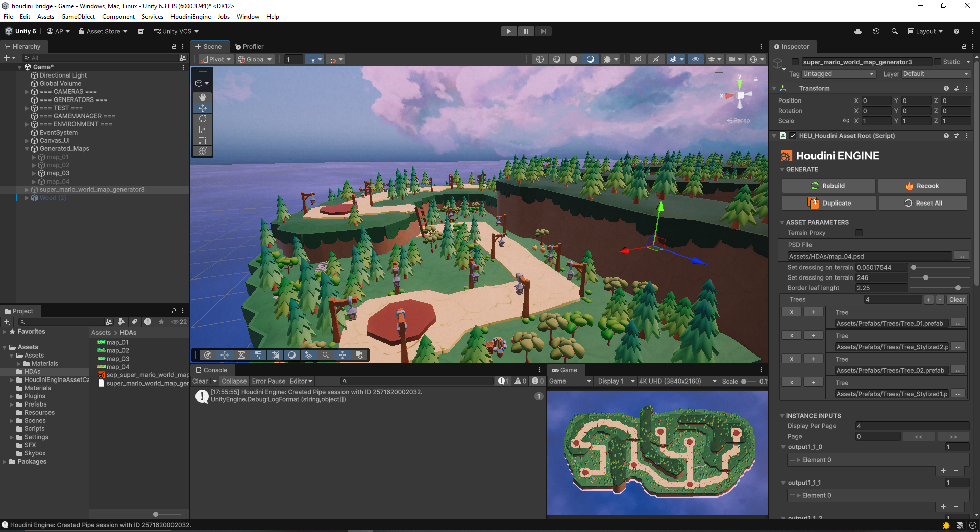Click the favorites star filter in Project search

point(161,322)
